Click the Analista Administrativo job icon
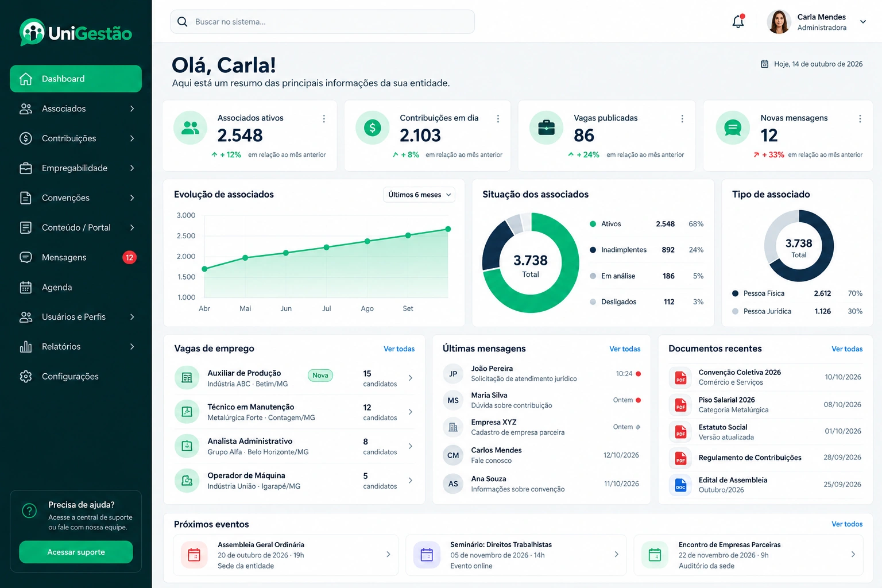 tap(187, 446)
